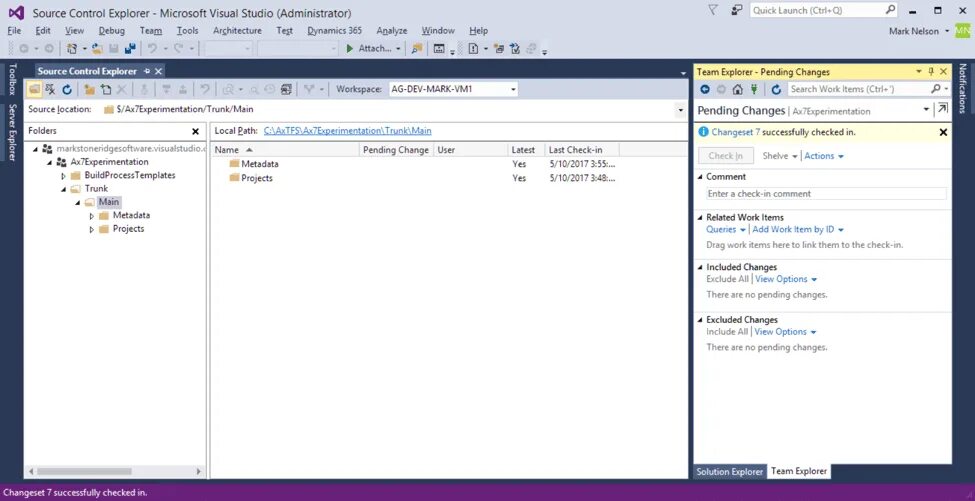Click the Find in Files icon in main toolbar
Viewport: 975px width, 501px height.
(417, 48)
